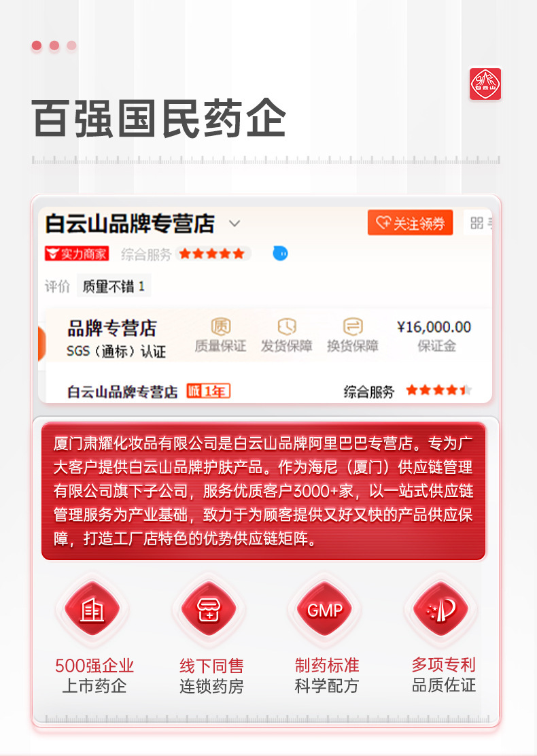Click the 诚1年 integrity badge
This screenshot has width=537, height=756.
[x=208, y=391]
